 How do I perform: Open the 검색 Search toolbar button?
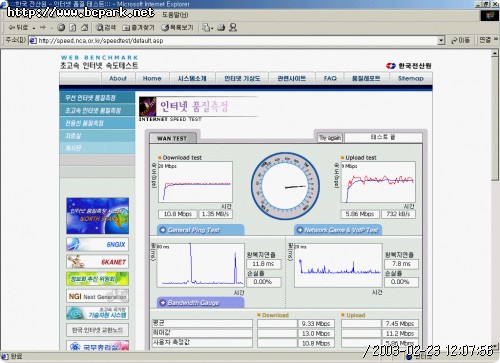(x=106, y=28)
